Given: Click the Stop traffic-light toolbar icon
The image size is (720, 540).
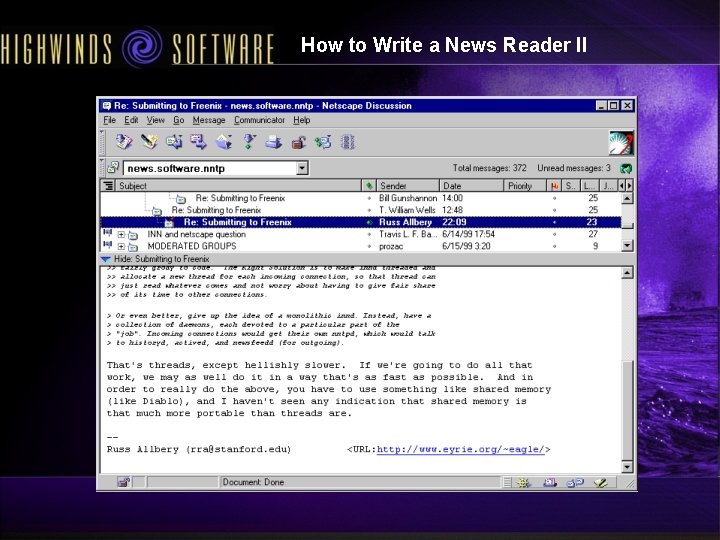Looking at the screenshot, I should (x=348, y=142).
